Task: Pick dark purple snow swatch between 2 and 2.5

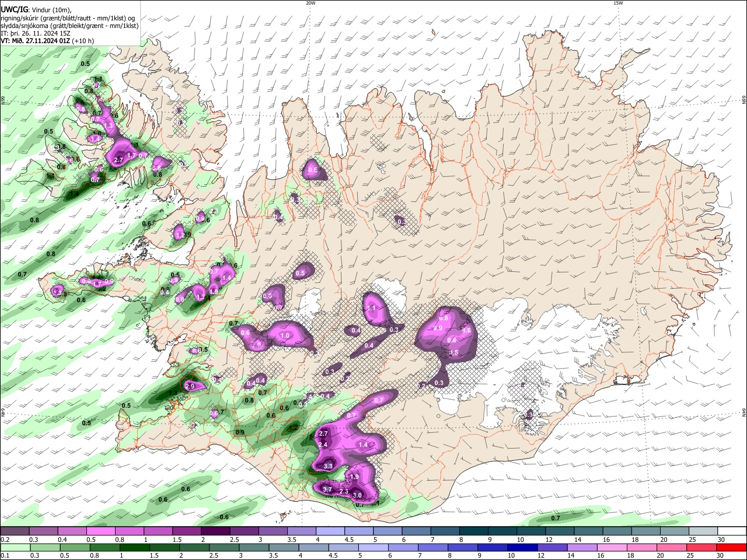Action: pos(215,531)
